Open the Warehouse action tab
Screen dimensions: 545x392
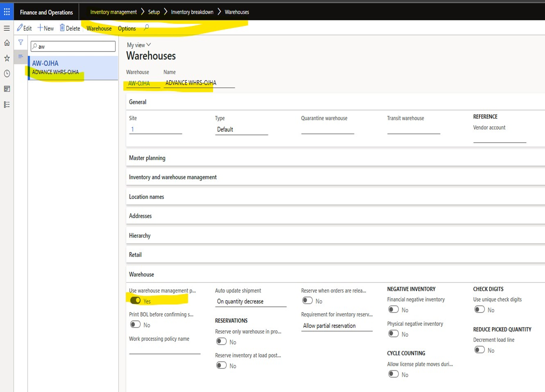[99, 29]
